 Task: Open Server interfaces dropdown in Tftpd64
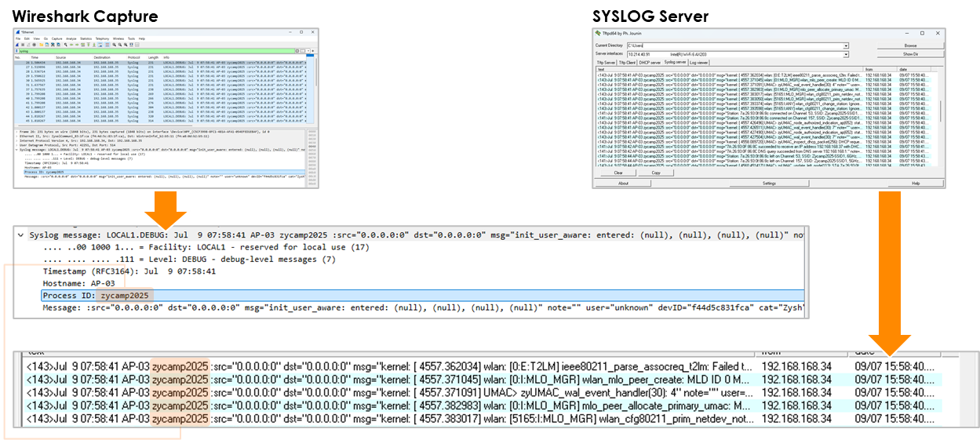click(846, 55)
